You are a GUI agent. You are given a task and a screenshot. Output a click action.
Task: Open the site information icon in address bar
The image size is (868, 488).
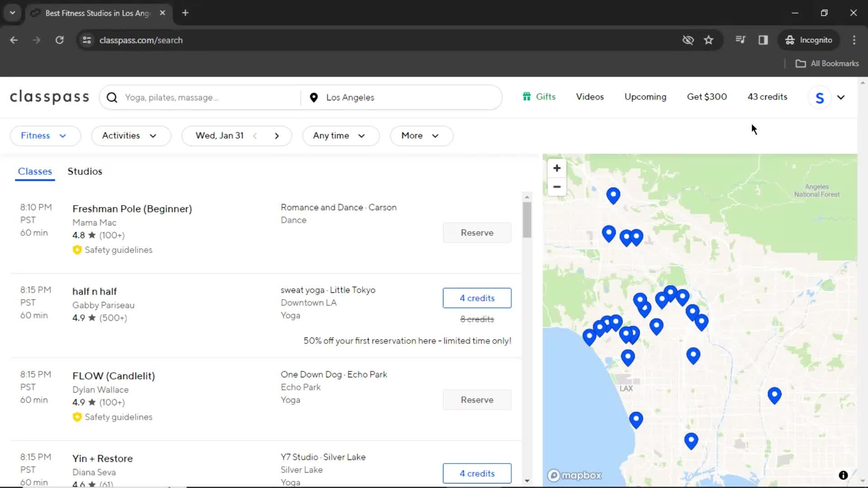tap(87, 40)
